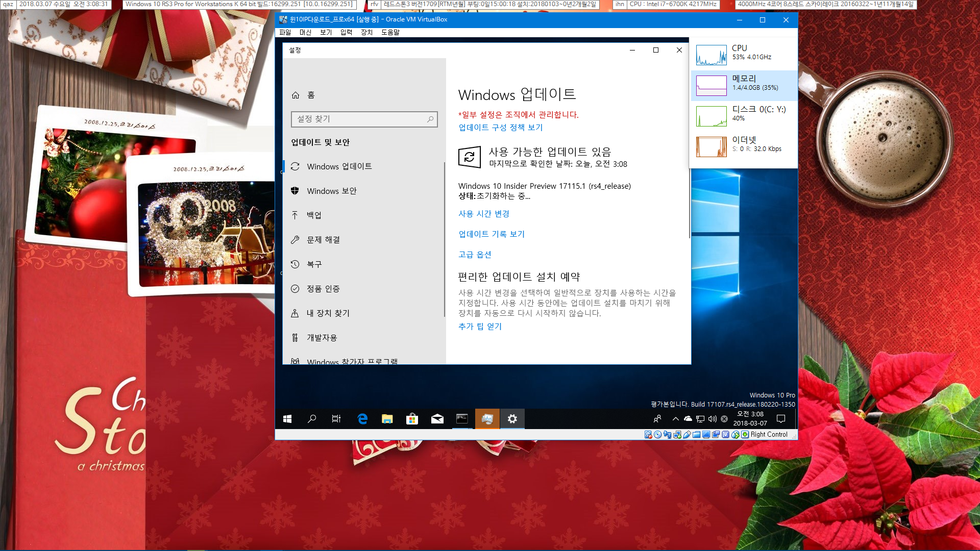Viewport: 980px width, 551px height.
Task: Open the 보기 menu in VirtualBox
Action: [326, 32]
